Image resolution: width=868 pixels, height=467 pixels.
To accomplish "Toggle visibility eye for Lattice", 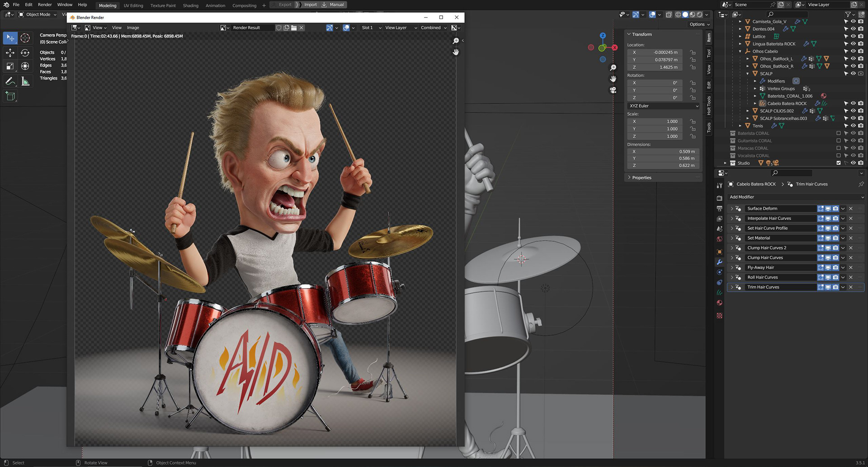I will [853, 37].
